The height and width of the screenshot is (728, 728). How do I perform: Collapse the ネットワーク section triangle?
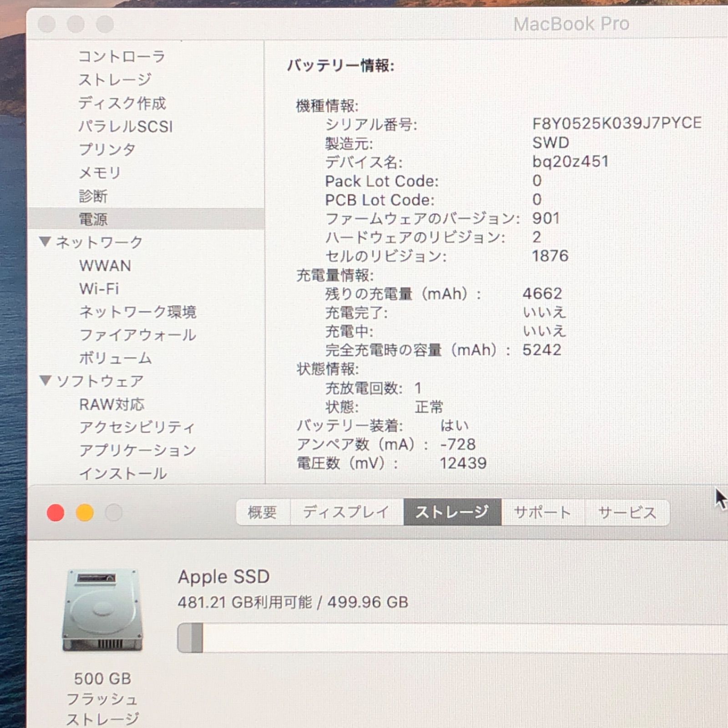pyautogui.click(x=45, y=242)
